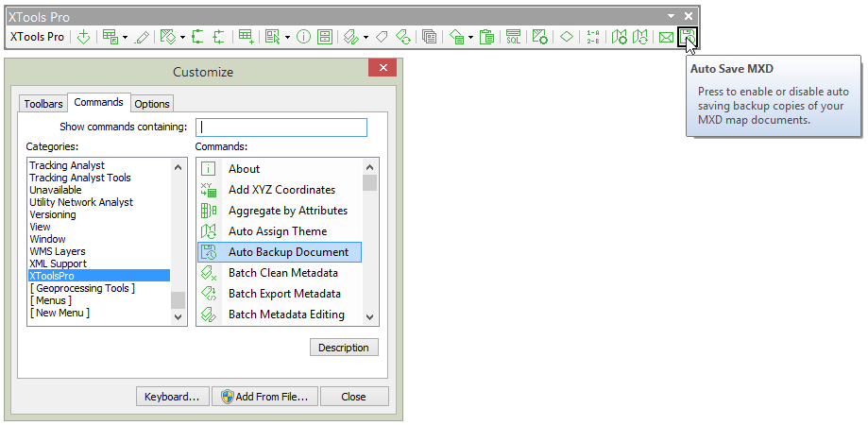Viewport: 868px width, 425px height.
Task: Select the [ Geoprocessing Tools ] category
Action: [x=82, y=288]
